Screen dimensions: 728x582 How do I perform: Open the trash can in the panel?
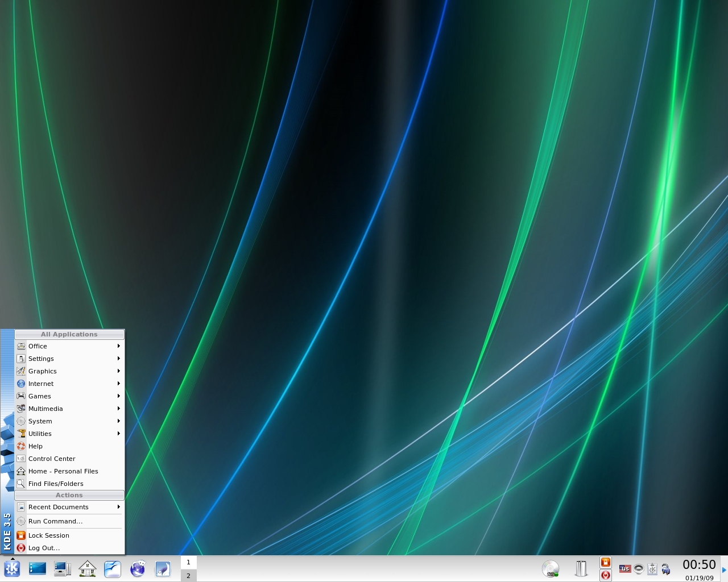(x=581, y=568)
